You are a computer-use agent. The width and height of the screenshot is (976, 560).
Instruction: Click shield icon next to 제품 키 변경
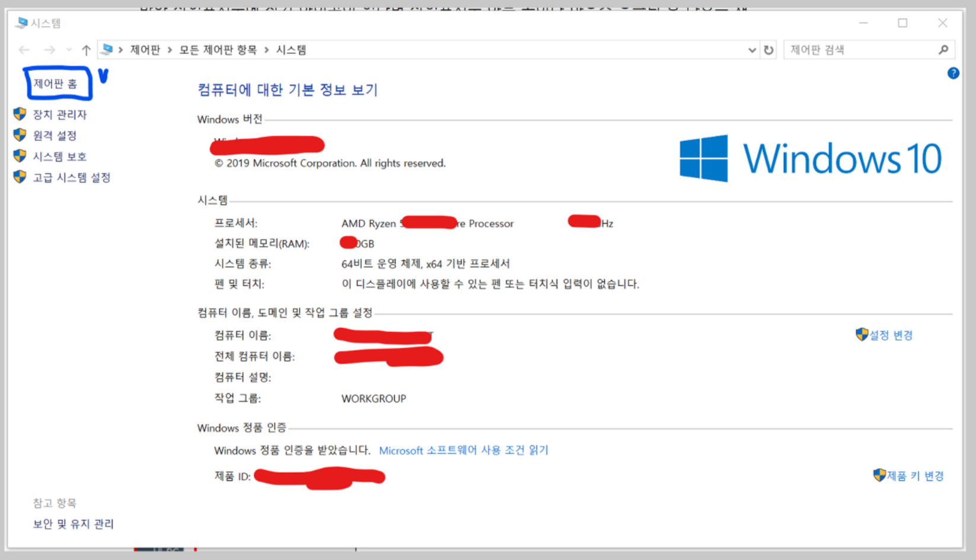tap(879, 475)
